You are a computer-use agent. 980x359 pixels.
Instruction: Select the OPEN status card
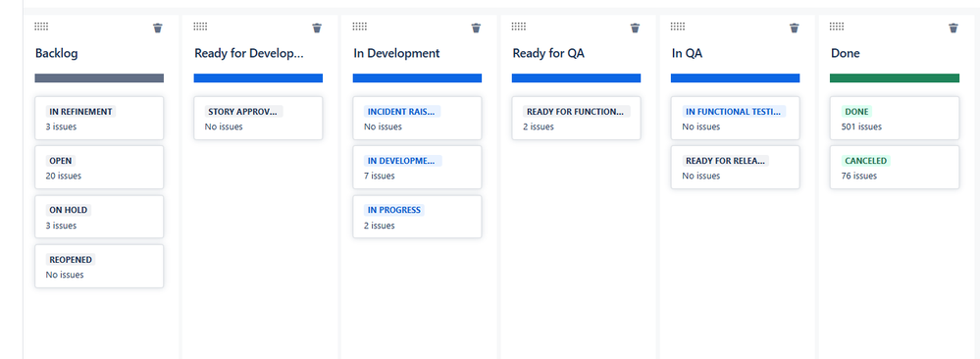[x=99, y=168]
